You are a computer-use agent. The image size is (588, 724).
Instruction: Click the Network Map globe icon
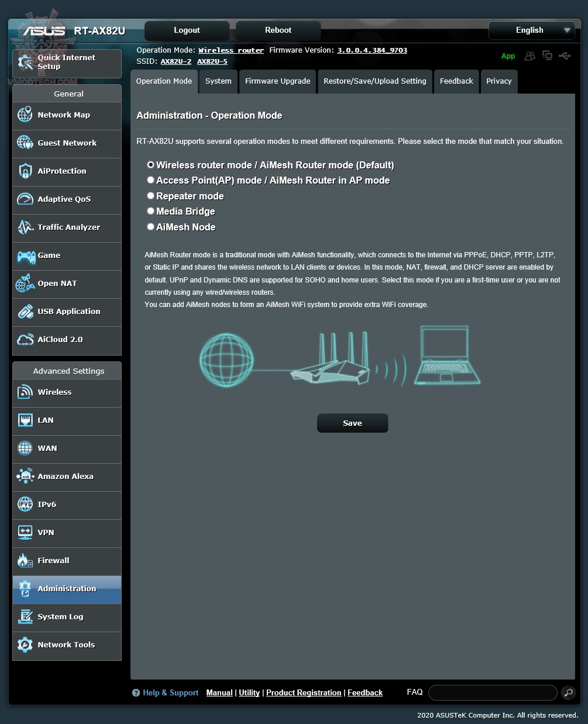(x=25, y=115)
